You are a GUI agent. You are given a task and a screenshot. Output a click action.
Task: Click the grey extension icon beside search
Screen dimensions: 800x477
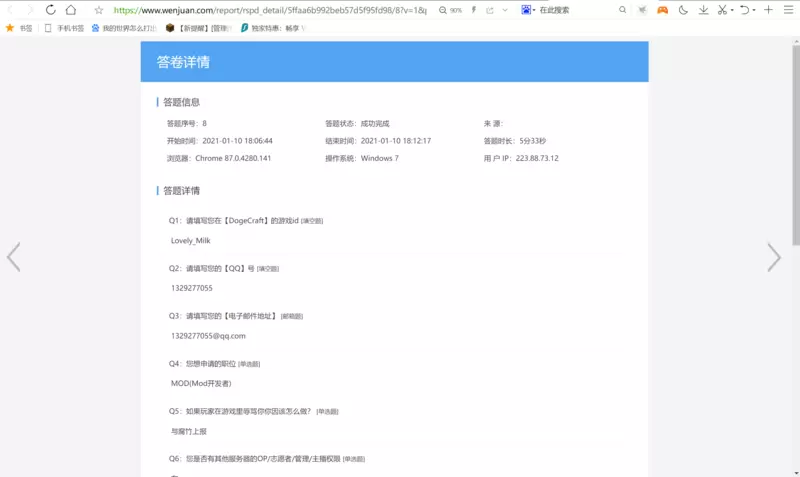pos(642,10)
